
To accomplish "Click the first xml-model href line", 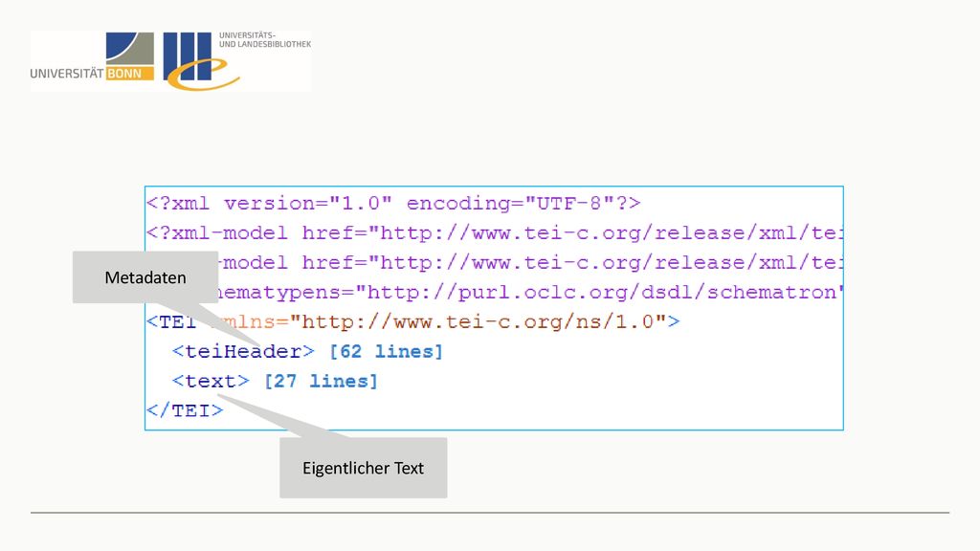I will tap(495, 233).
